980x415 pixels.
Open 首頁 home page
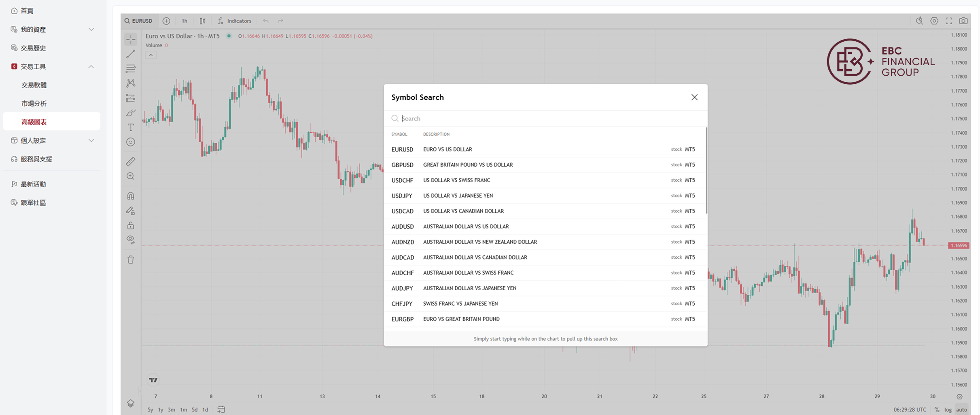pyautogui.click(x=52, y=11)
